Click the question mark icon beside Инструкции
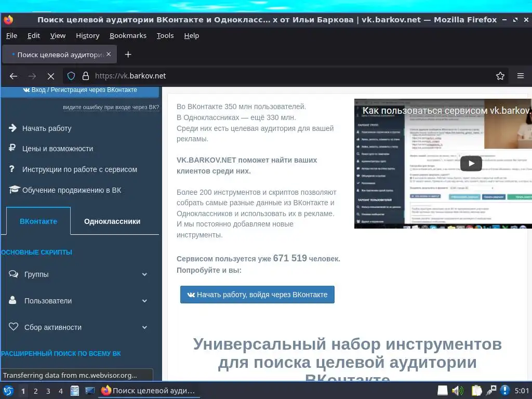532x399 pixels. tap(12, 169)
